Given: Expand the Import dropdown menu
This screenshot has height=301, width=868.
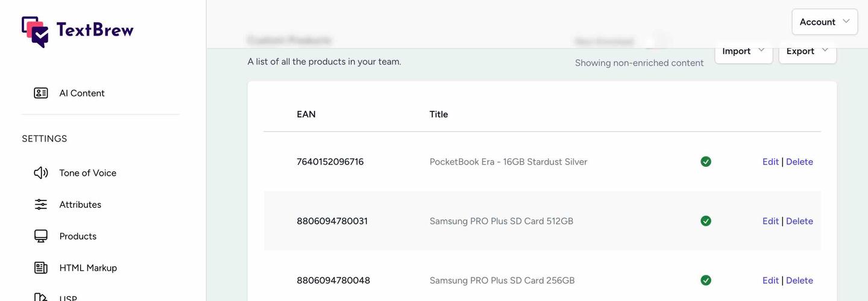Looking at the screenshot, I should tap(743, 51).
